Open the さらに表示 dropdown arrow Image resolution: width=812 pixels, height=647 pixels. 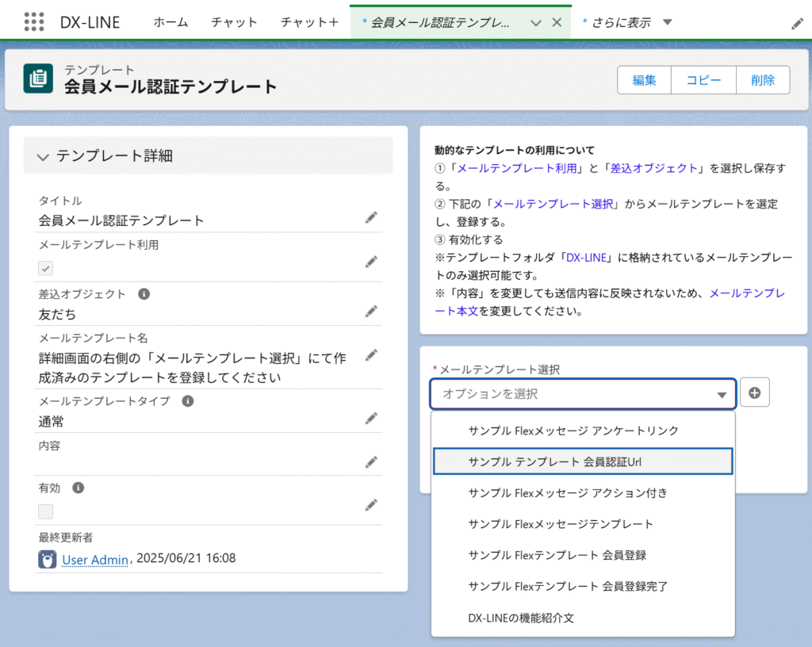[667, 22]
